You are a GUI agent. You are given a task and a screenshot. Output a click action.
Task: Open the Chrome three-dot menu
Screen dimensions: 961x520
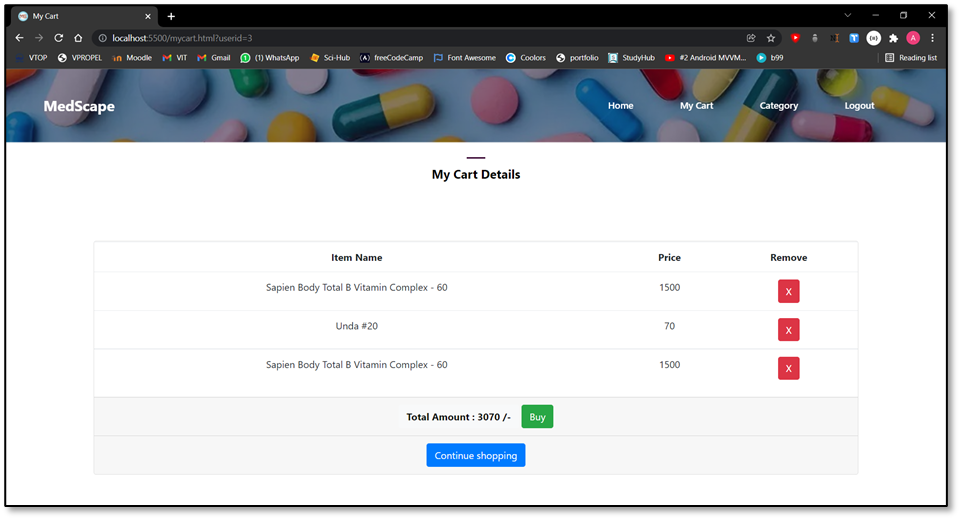pos(932,38)
